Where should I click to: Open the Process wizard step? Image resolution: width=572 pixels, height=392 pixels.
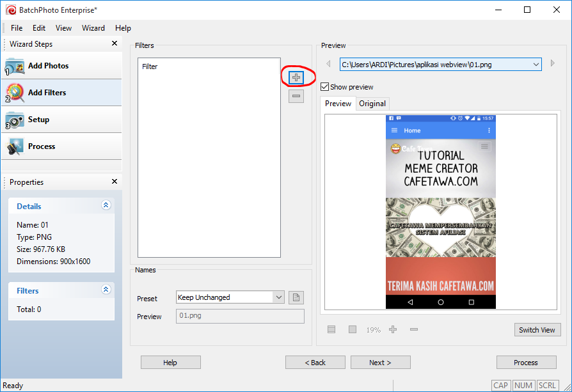[x=61, y=146]
